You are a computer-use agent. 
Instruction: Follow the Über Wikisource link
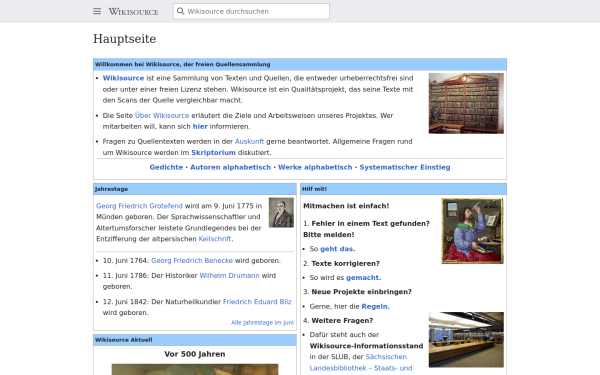tap(162, 116)
